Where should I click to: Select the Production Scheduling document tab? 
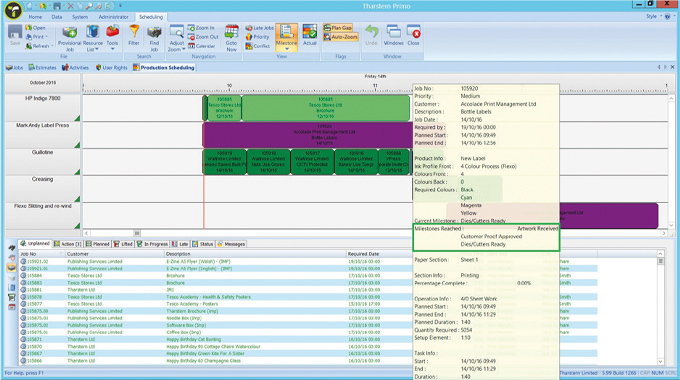pos(163,68)
